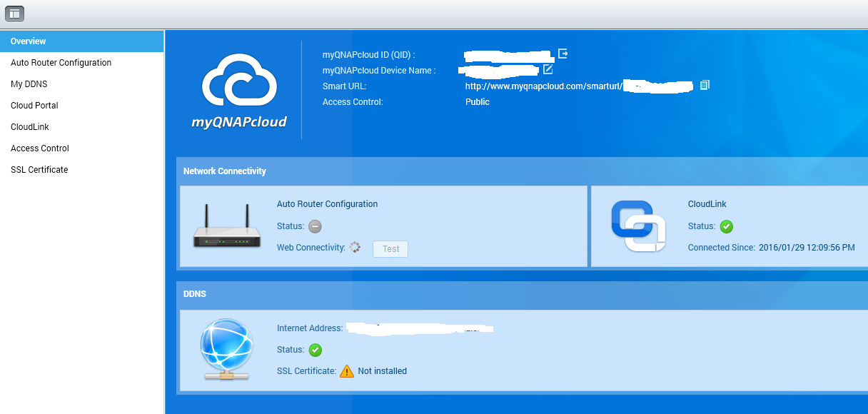
Task: Toggle the sidebar panel icon at top left
Action: [x=14, y=14]
